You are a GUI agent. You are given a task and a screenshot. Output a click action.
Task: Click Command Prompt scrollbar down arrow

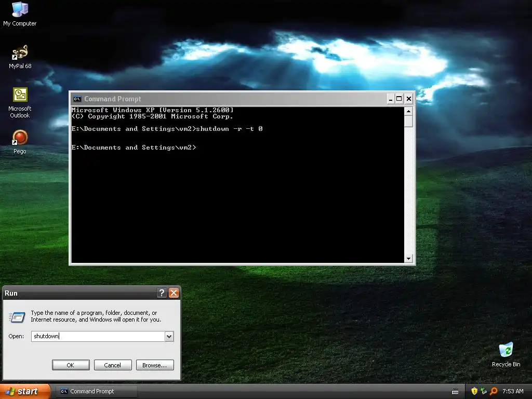pos(408,259)
